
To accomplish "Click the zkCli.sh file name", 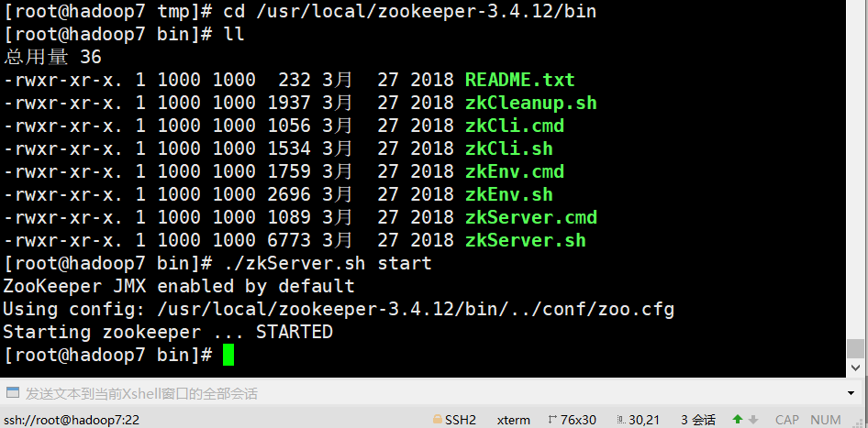I will click(x=508, y=148).
